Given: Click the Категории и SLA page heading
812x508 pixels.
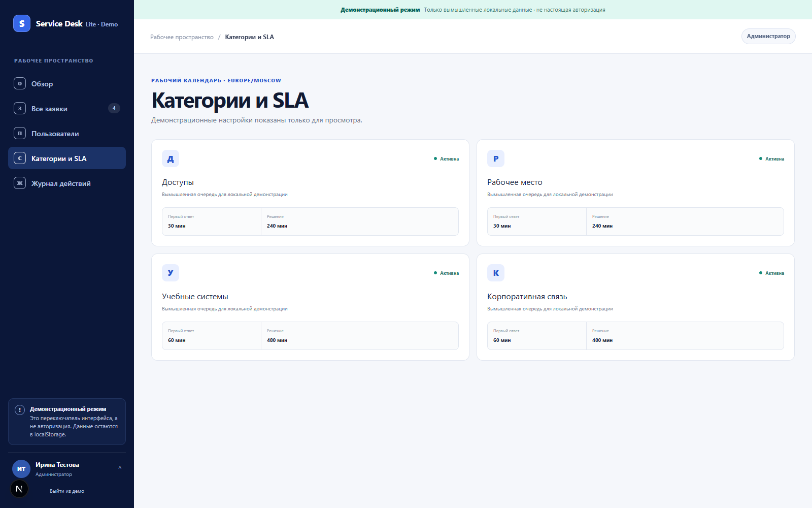Looking at the screenshot, I should pos(230,101).
